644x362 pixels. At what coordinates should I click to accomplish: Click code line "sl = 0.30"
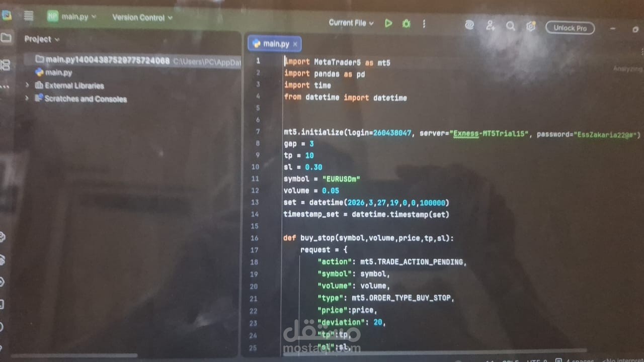(x=303, y=167)
